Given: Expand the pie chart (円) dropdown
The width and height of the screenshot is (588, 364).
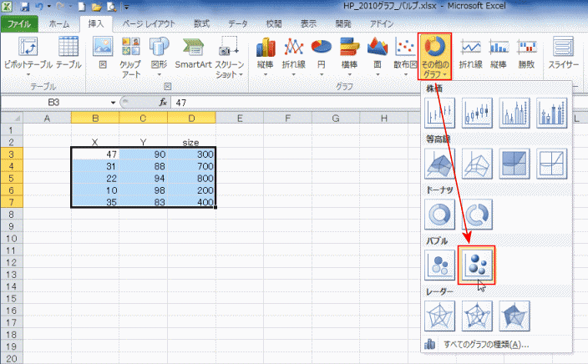Looking at the screenshot, I should (x=321, y=56).
